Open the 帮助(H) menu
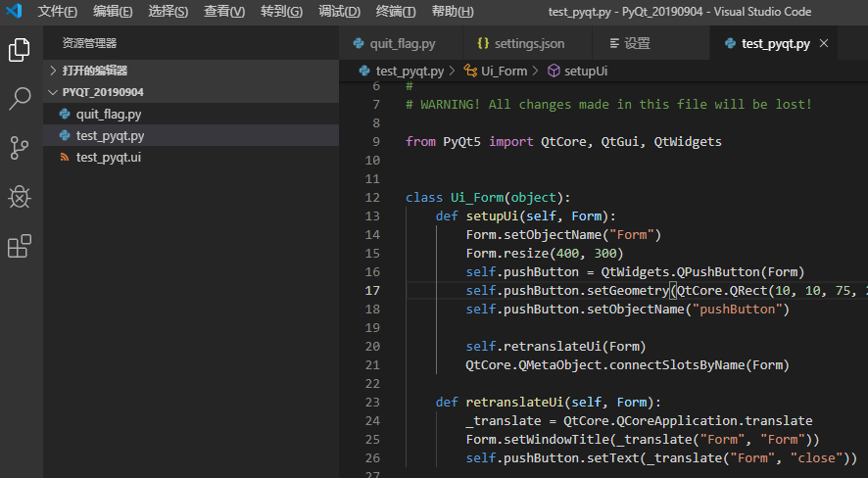 [453, 11]
